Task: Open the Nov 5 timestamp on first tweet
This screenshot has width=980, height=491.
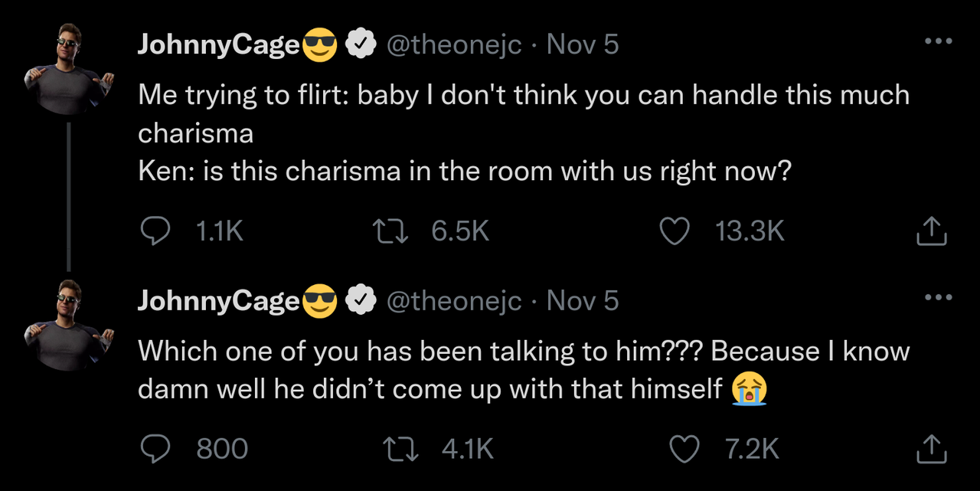Action: 583,46
